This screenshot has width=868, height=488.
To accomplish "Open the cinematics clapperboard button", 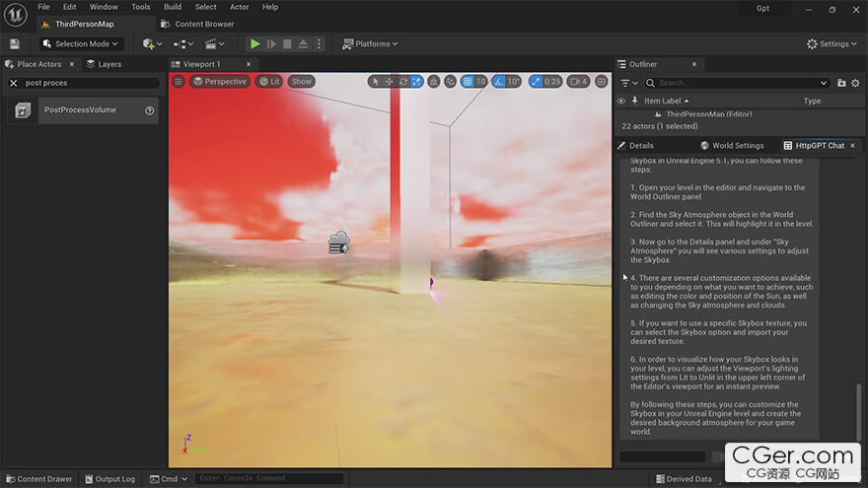I will 214,43.
